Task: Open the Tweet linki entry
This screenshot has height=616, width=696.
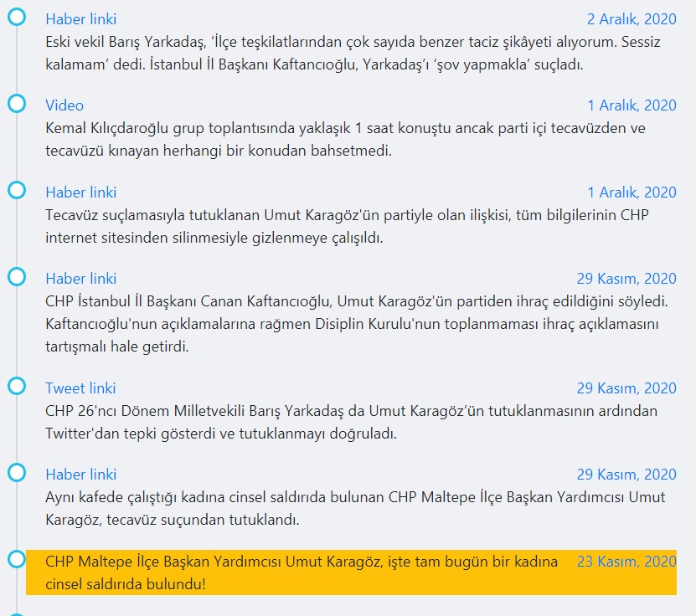Action: 80,388
